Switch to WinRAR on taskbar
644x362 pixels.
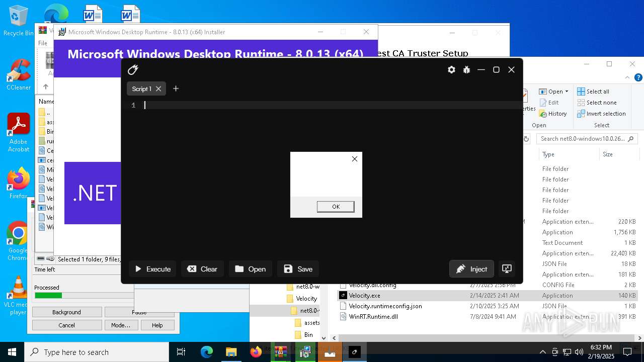coord(280,352)
